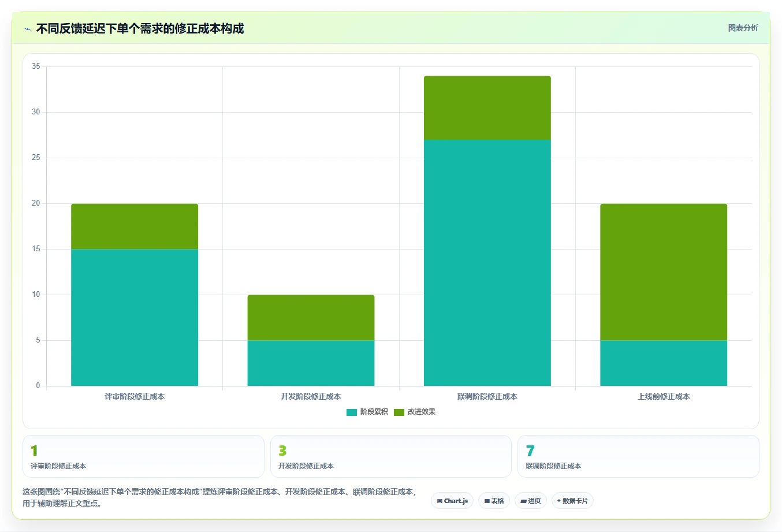The image size is (782, 532).
Task: Open the stat card showing 3 开发阶段修正成本
Action: (x=391, y=456)
